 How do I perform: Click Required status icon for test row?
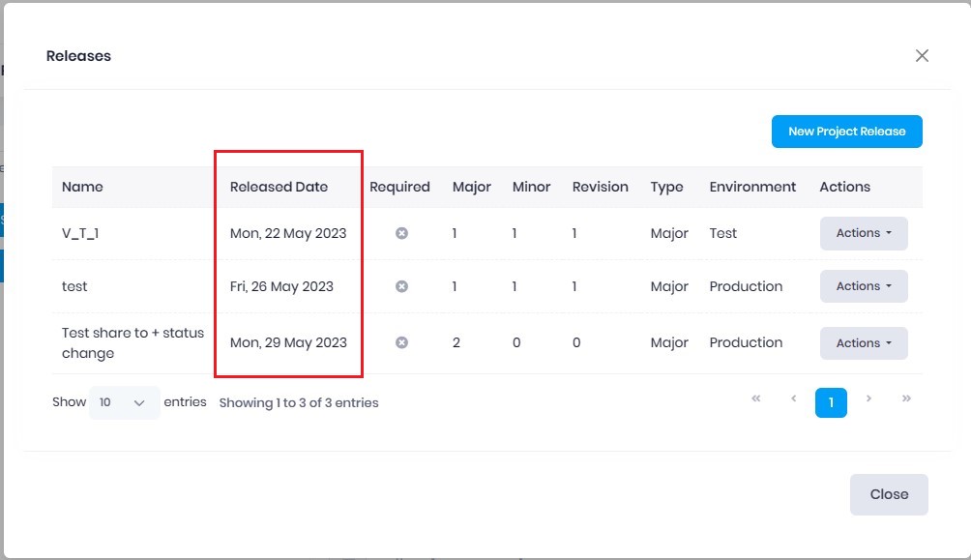(401, 286)
